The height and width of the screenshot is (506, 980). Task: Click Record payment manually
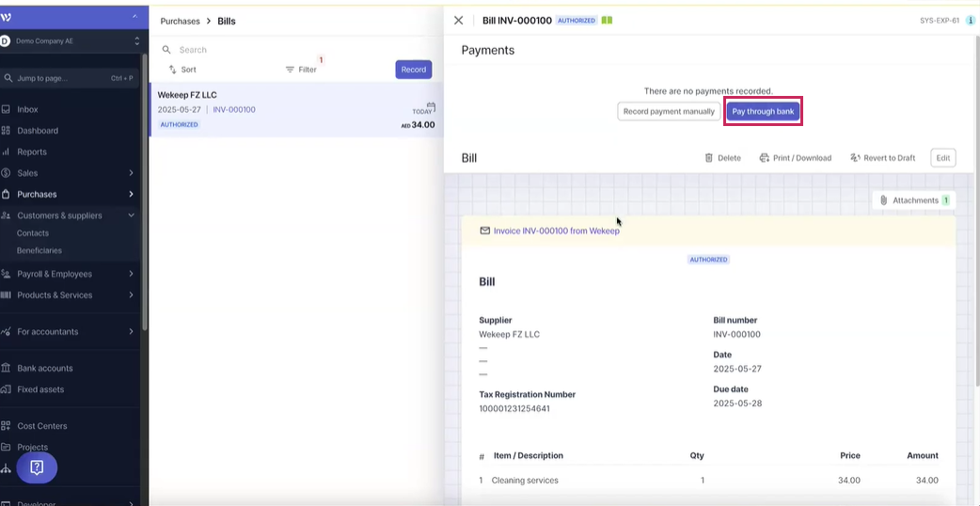click(x=668, y=111)
